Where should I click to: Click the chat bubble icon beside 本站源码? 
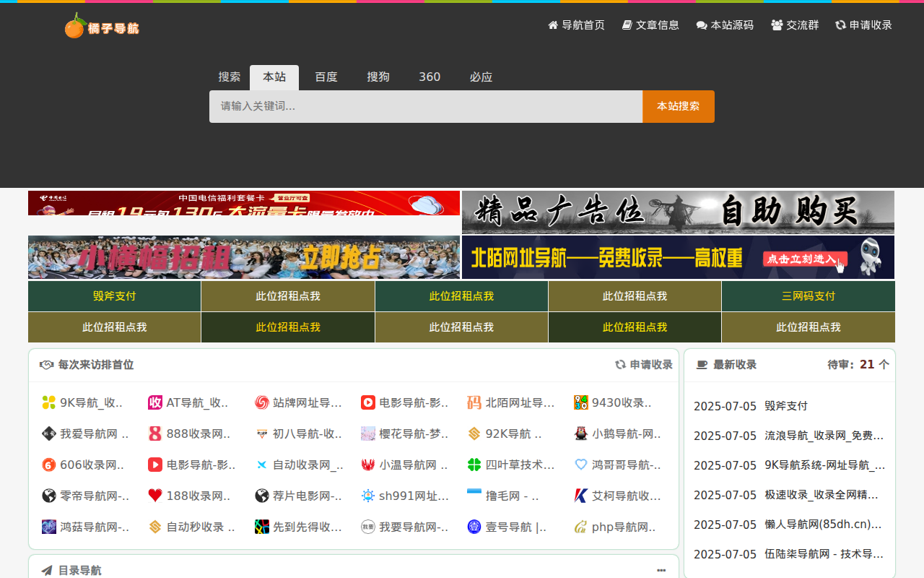702,25
